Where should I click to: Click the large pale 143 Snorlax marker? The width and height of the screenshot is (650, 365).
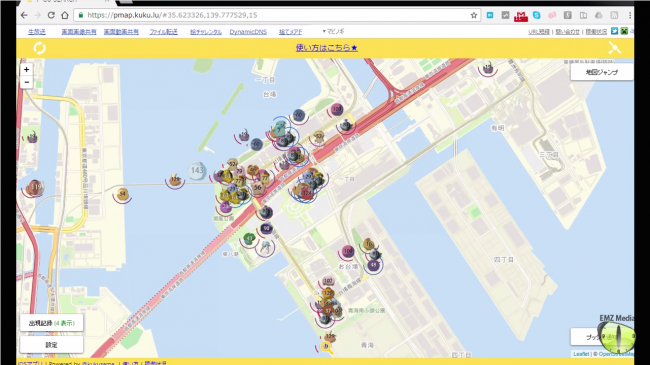[x=197, y=170]
